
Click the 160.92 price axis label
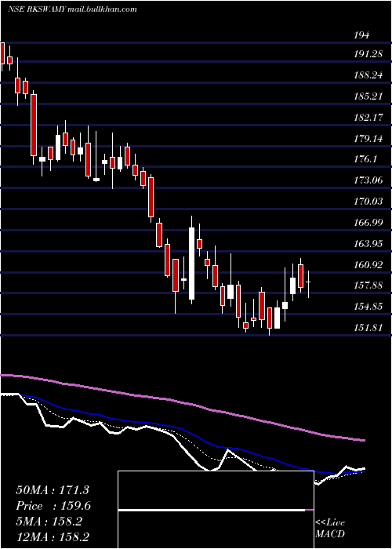coord(368,265)
